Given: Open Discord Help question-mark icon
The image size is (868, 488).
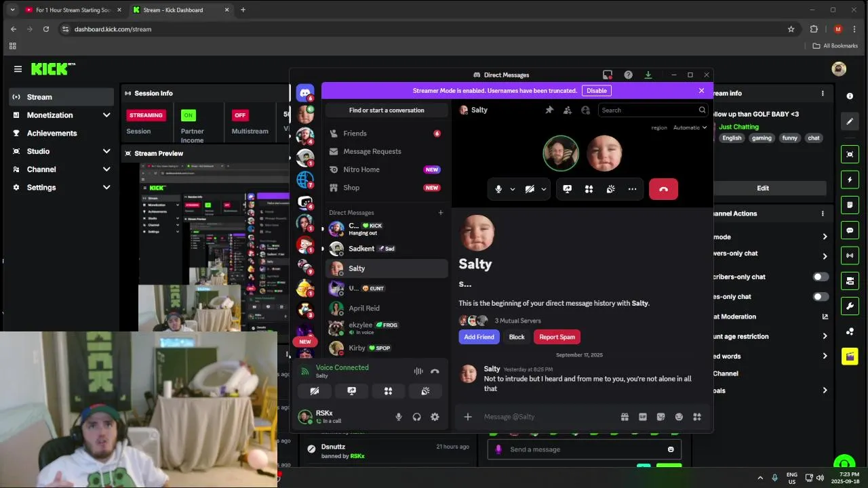Looking at the screenshot, I should click(x=628, y=75).
